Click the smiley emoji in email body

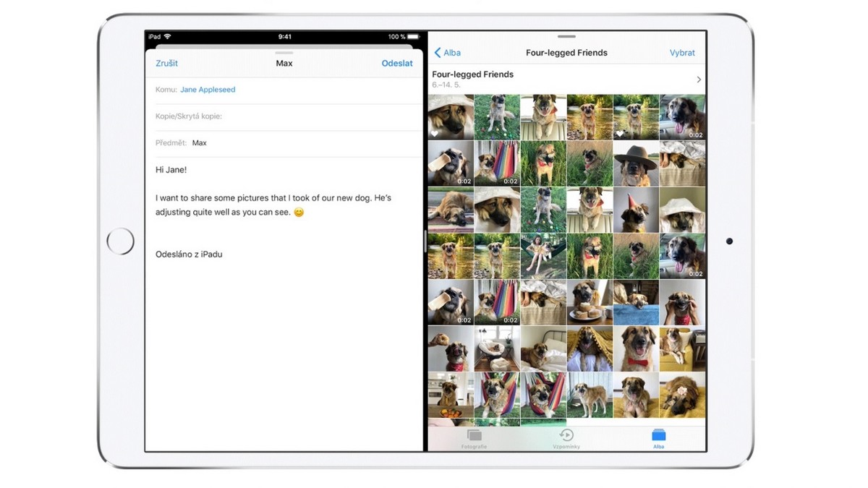tap(299, 213)
